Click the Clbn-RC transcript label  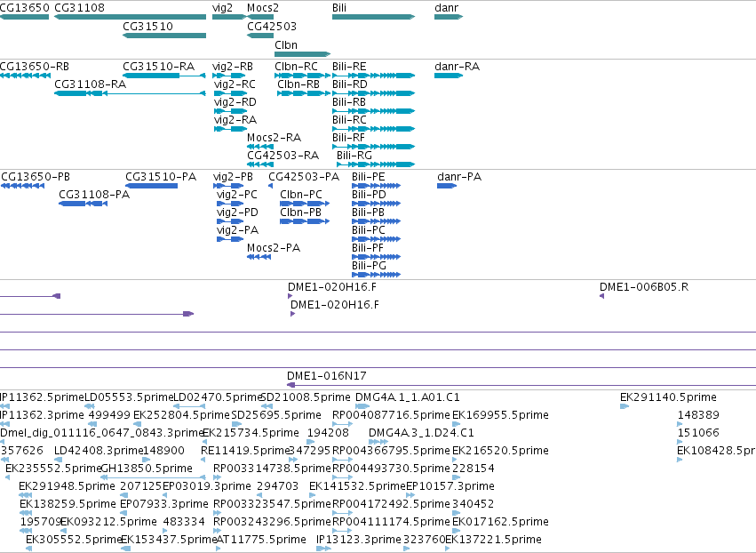tap(296, 66)
